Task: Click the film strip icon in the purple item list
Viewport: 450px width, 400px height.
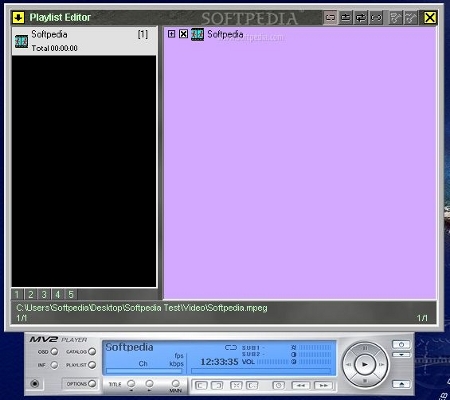Action: coord(197,34)
